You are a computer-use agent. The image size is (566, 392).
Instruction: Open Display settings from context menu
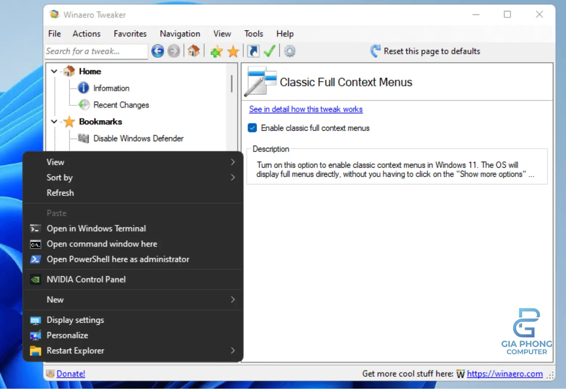coord(75,320)
